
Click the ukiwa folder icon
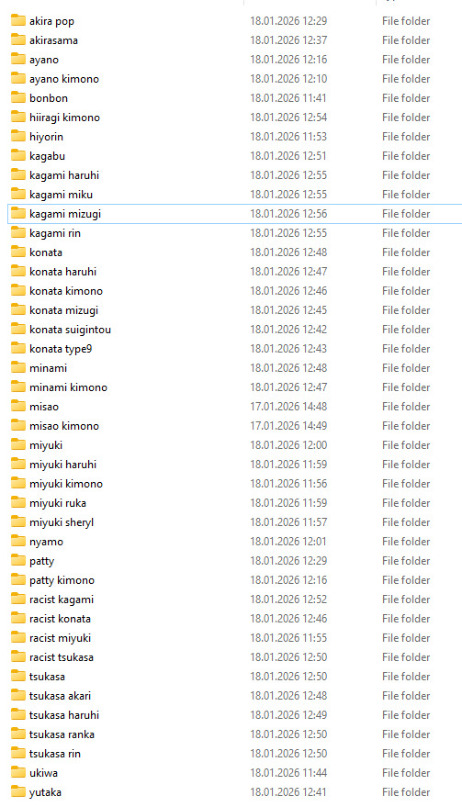pos(18,773)
